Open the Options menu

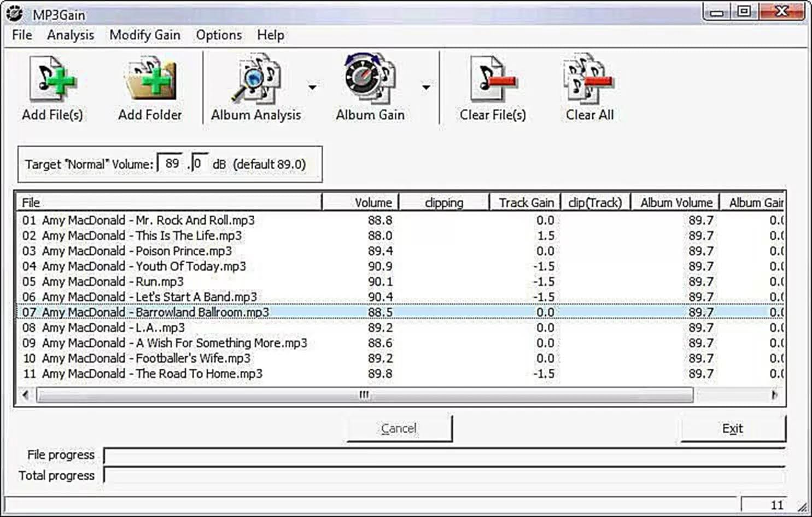click(219, 35)
